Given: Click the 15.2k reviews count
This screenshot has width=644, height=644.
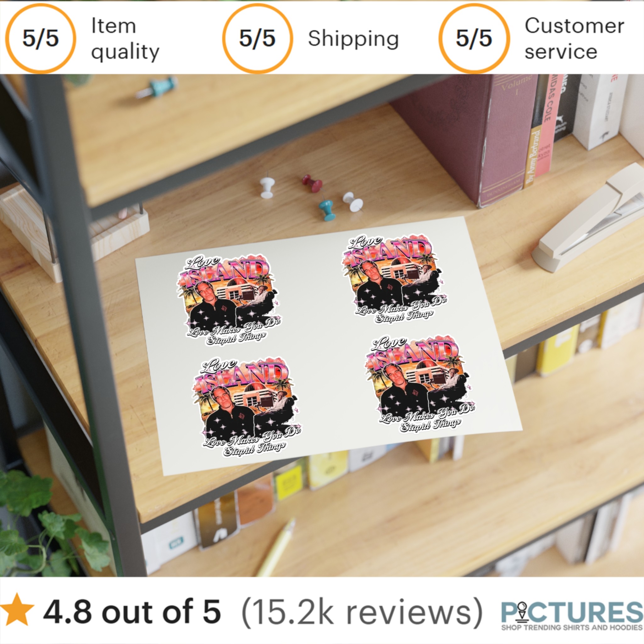Looking at the screenshot, I should pos(362,611).
